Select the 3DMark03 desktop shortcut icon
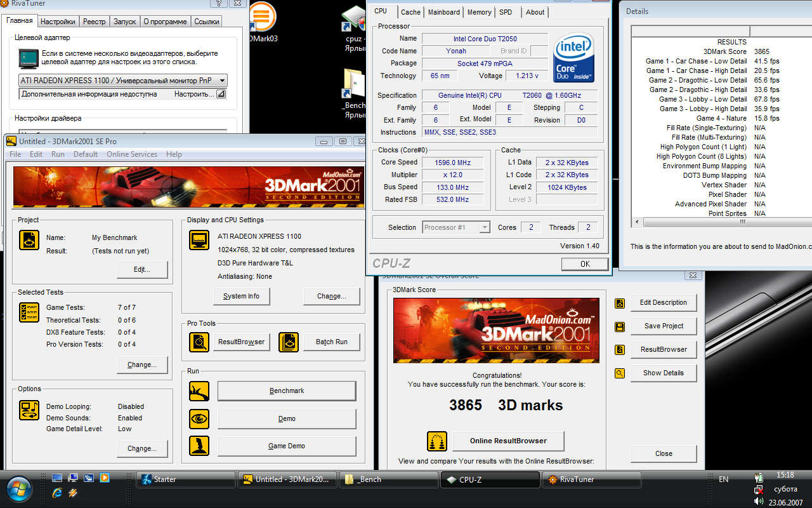Viewport: 812px width, 508px height. tap(263, 22)
